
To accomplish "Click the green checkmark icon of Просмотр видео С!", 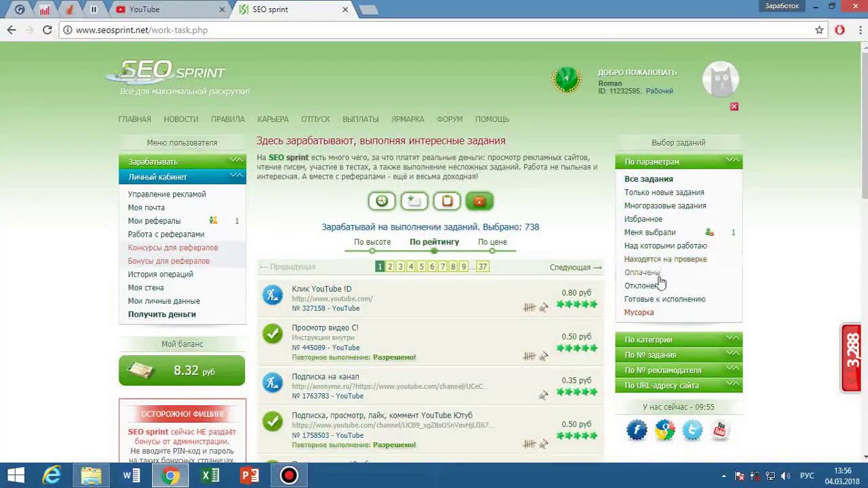I will coord(273,333).
